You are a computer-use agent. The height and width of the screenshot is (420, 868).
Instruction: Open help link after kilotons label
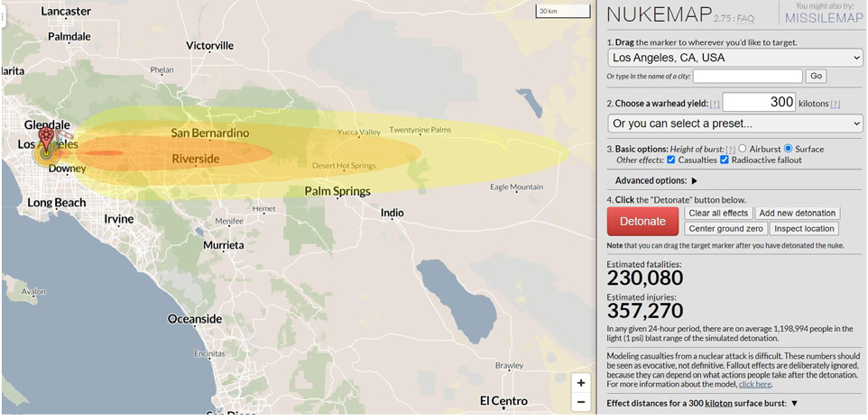835,104
